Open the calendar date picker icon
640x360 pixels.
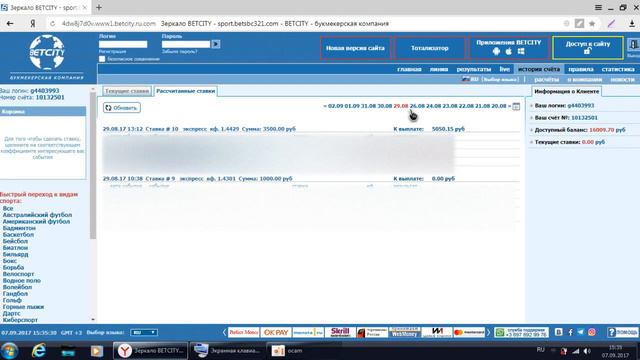[516, 106]
